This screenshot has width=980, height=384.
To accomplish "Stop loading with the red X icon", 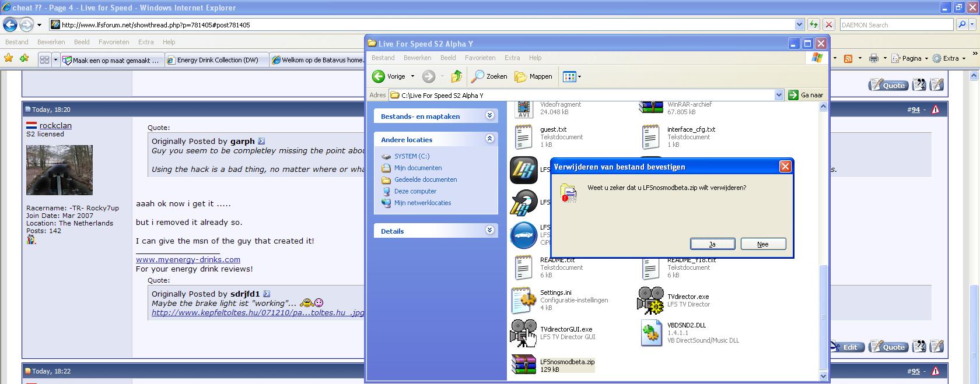I will click(x=828, y=24).
